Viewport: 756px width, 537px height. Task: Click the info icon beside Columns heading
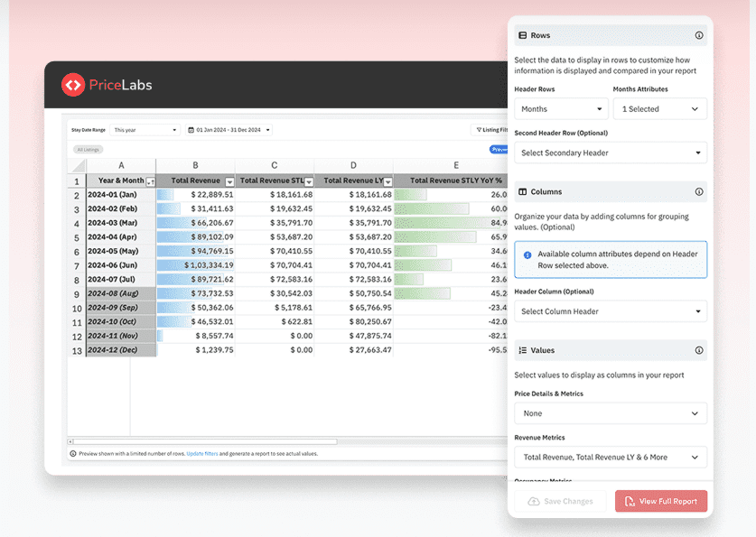(698, 192)
